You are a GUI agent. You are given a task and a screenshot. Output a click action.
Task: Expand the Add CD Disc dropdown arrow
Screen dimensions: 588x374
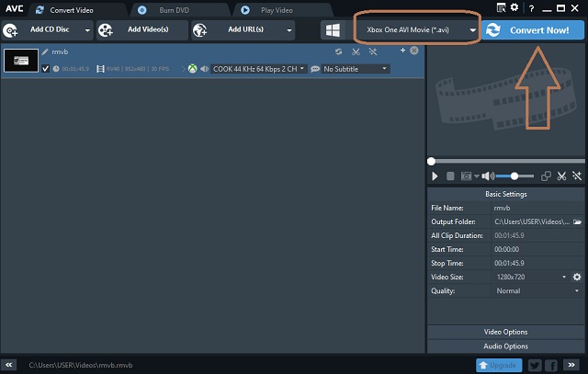(87, 30)
